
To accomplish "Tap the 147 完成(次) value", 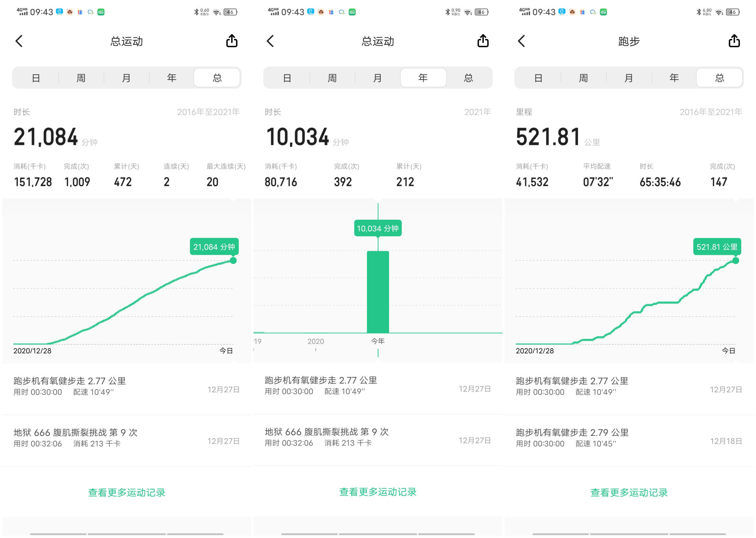I will coord(719,182).
